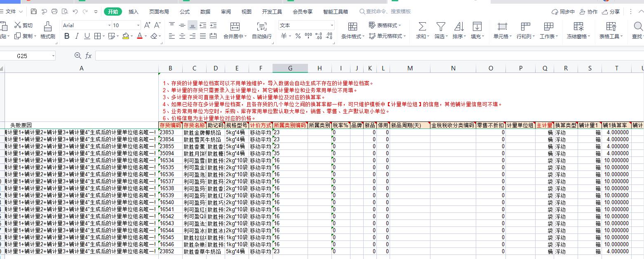Expand Name Box dropdown for G25
The image size is (644, 259).
point(53,56)
